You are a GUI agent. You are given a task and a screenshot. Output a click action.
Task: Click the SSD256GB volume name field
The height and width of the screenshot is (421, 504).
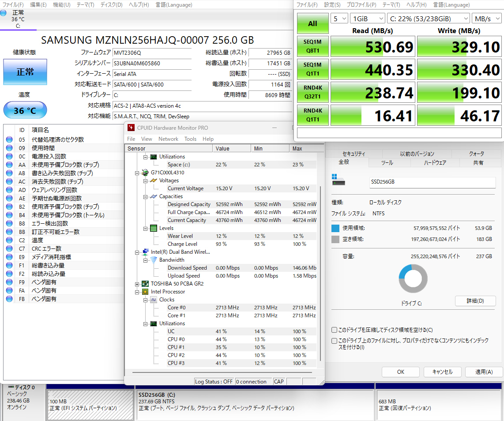tap(433, 182)
